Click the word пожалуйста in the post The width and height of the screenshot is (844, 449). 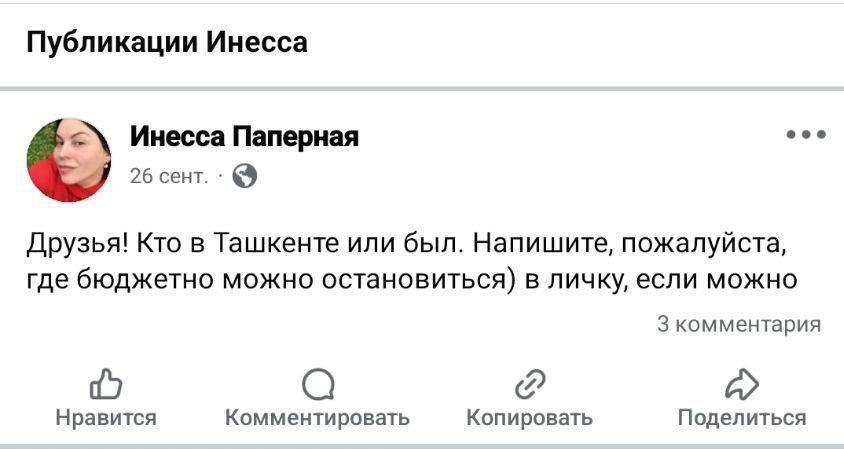pos(698,243)
